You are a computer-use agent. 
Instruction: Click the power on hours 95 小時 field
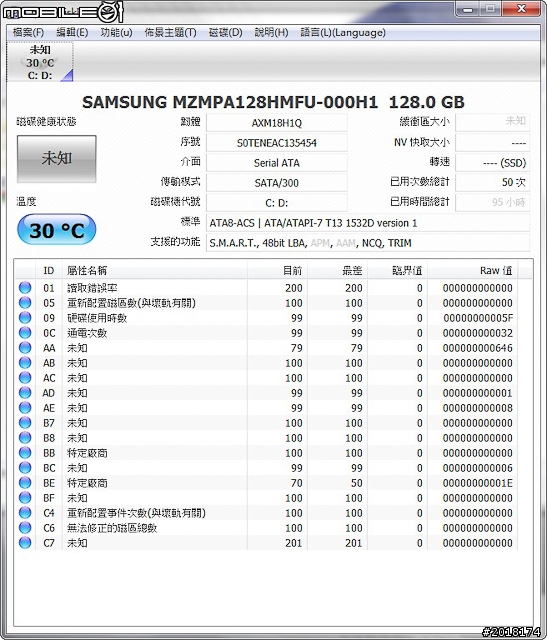click(x=492, y=202)
